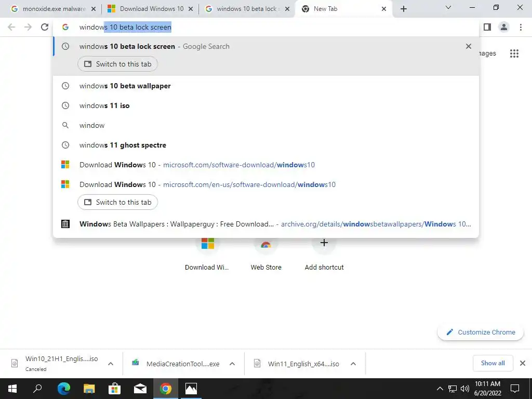Open the Windows Start menu
The image size is (532, 399).
12,389
